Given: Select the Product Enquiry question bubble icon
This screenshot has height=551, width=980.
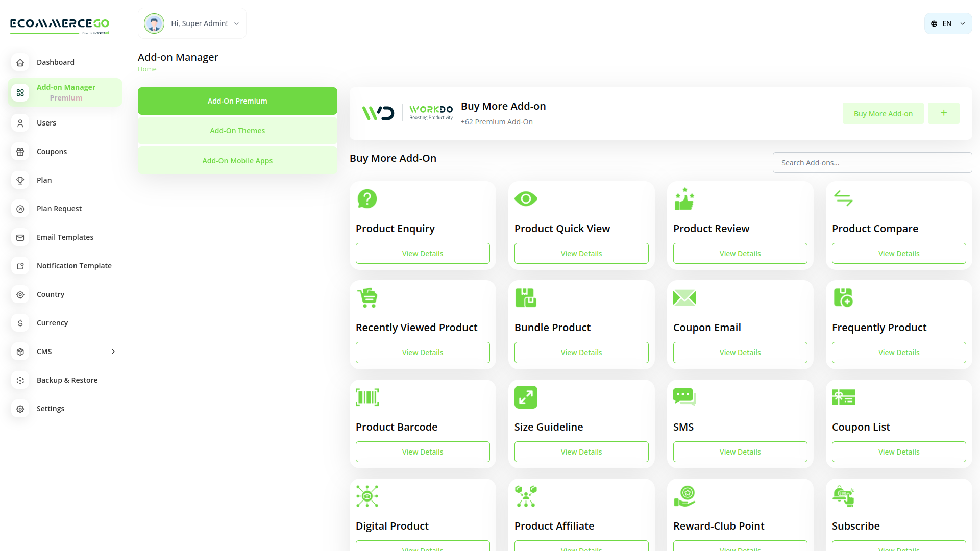Looking at the screenshot, I should pyautogui.click(x=367, y=199).
